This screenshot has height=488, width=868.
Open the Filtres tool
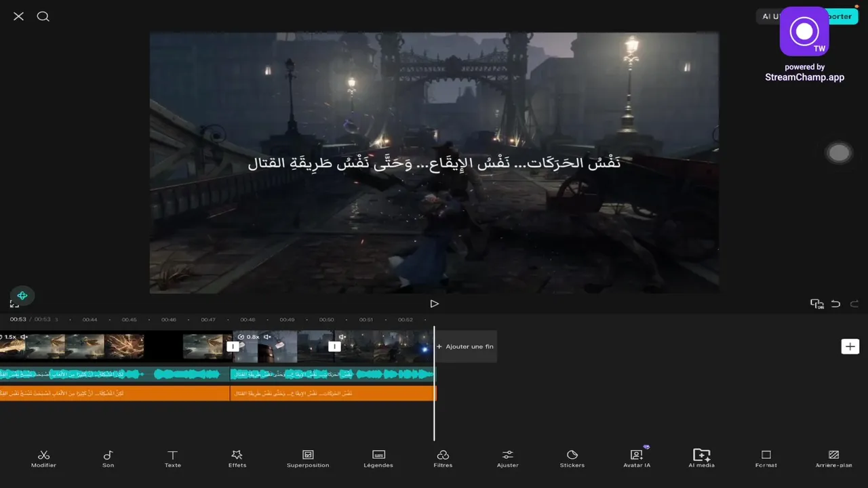443,459
